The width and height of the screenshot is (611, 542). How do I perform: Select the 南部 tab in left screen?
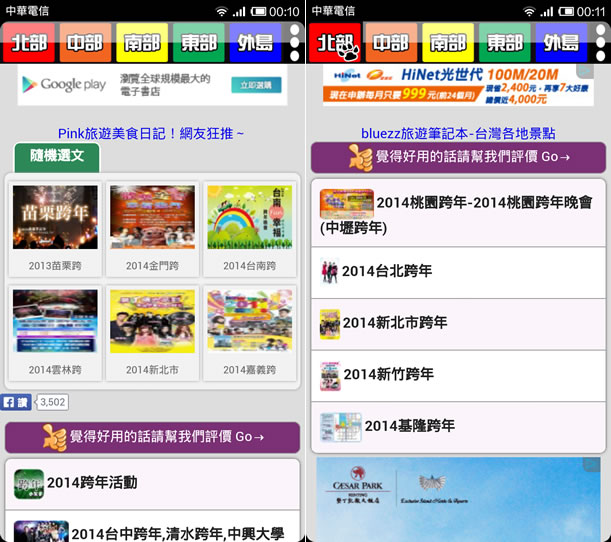click(x=142, y=42)
